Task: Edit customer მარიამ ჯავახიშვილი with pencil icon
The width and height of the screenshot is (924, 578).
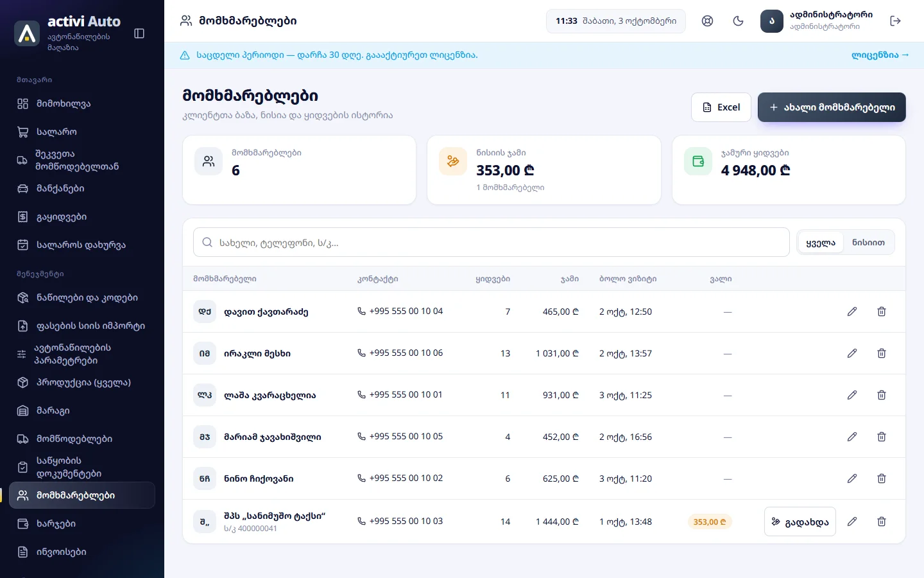Action: click(852, 437)
